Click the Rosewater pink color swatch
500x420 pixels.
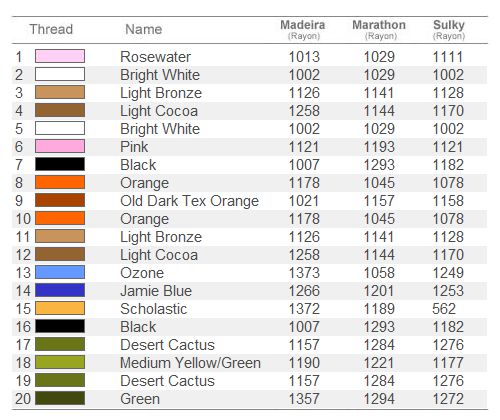[x=60, y=56]
